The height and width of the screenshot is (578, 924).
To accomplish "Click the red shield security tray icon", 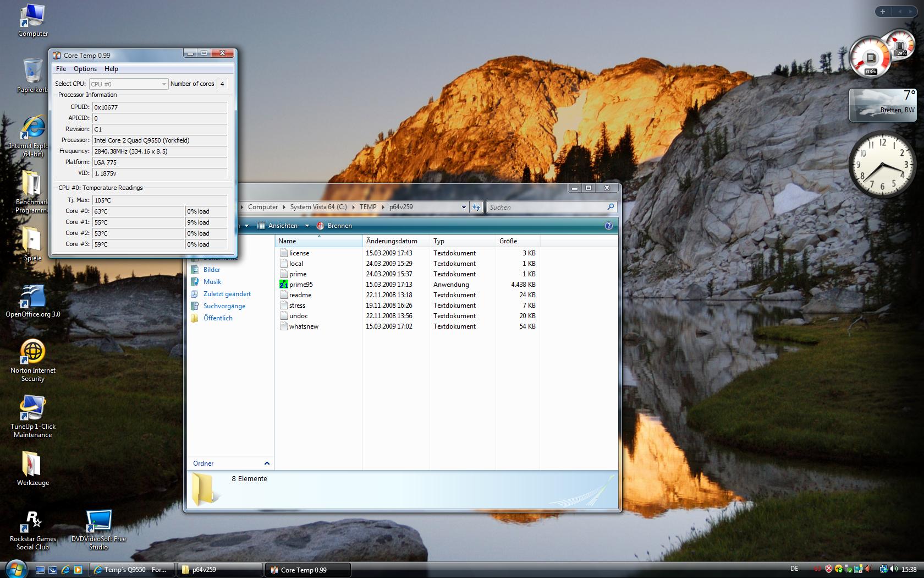I will tap(829, 569).
